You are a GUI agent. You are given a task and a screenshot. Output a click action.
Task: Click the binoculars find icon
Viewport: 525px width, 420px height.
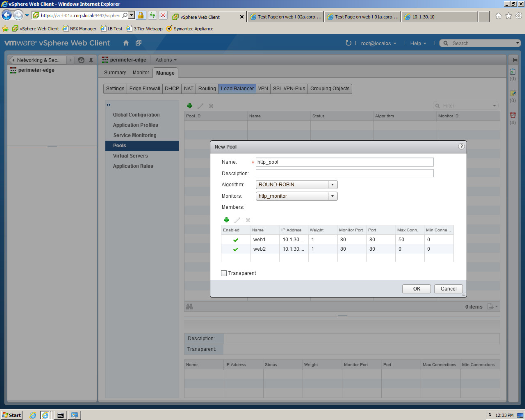[x=189, y=306]
